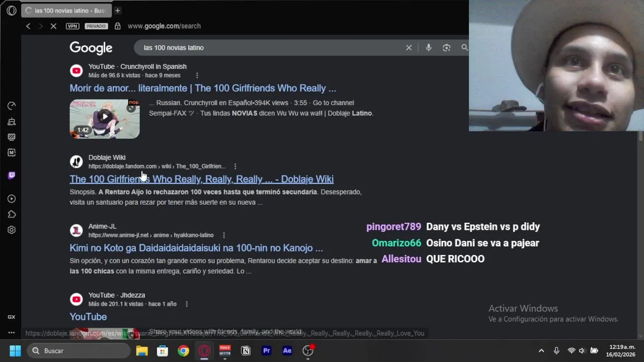The height and width of the screenshot is (362, 644).
Task: Click the taskbar Buscar search box
Action: 79,351
